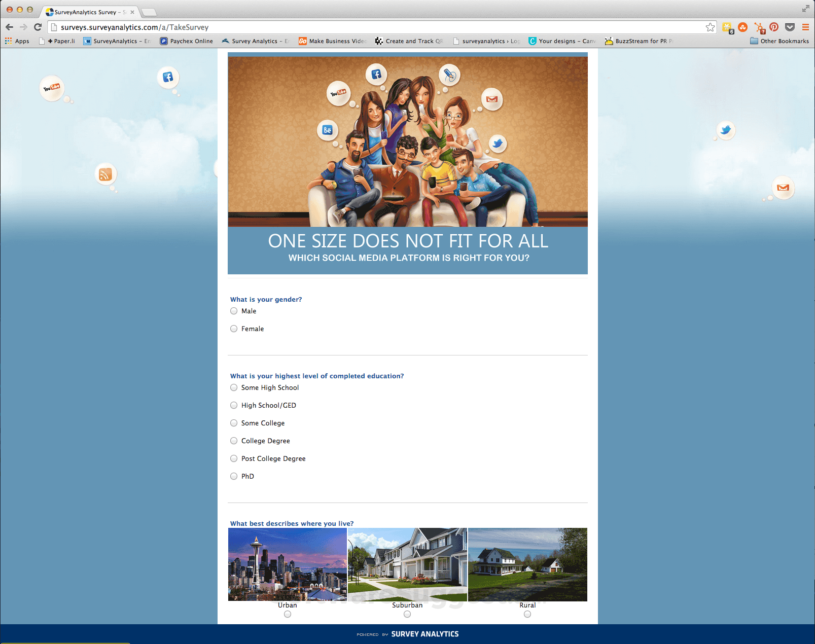The image size is (815, 644).
Task: Open the 'Your designs – Canv' bookmark
Action: tap(562, 41)
